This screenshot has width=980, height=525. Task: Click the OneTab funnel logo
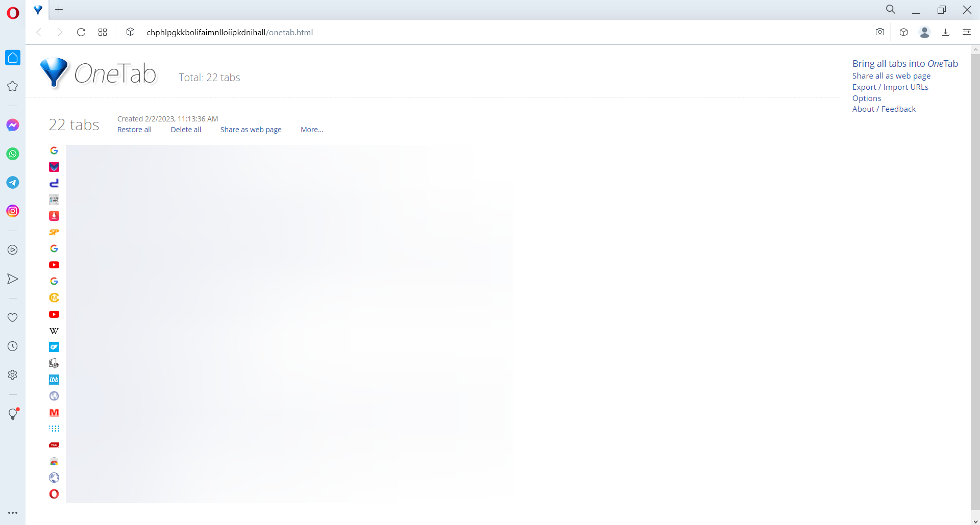tap(54, 73)
